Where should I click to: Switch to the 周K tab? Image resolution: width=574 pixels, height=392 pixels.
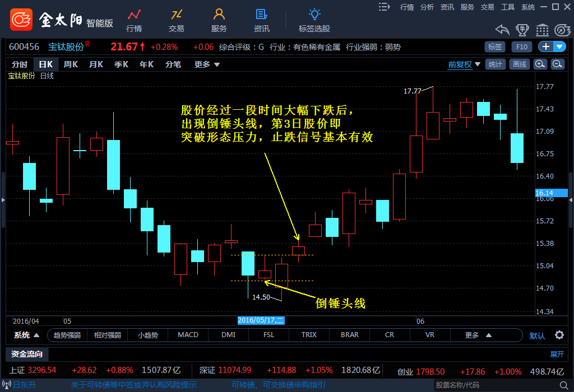(71, 64)
